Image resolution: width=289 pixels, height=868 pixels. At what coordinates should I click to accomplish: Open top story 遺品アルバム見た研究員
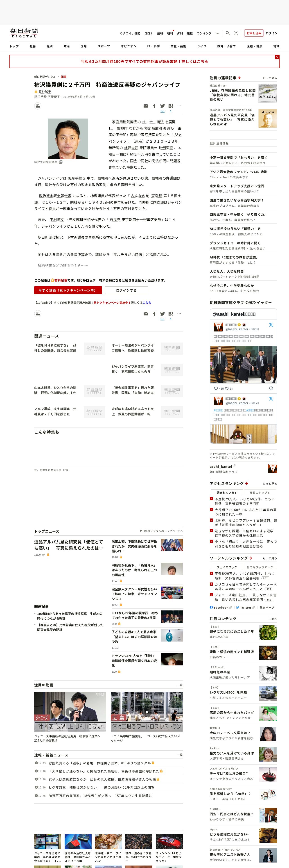tap(69, 545)
